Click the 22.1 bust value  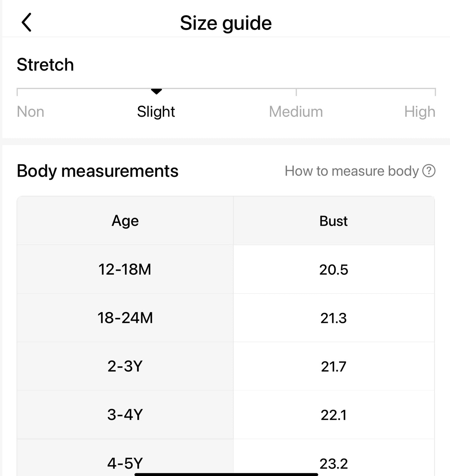click(334, 415)
